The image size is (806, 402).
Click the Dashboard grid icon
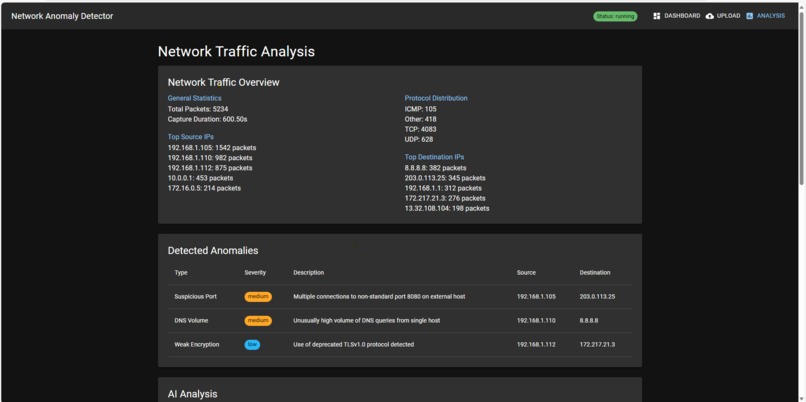tap(656, 16)
